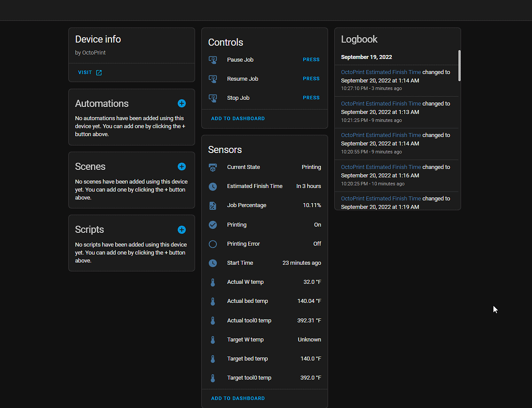
Task: Click VISIT link in Device info
Action: pos(90,72)
